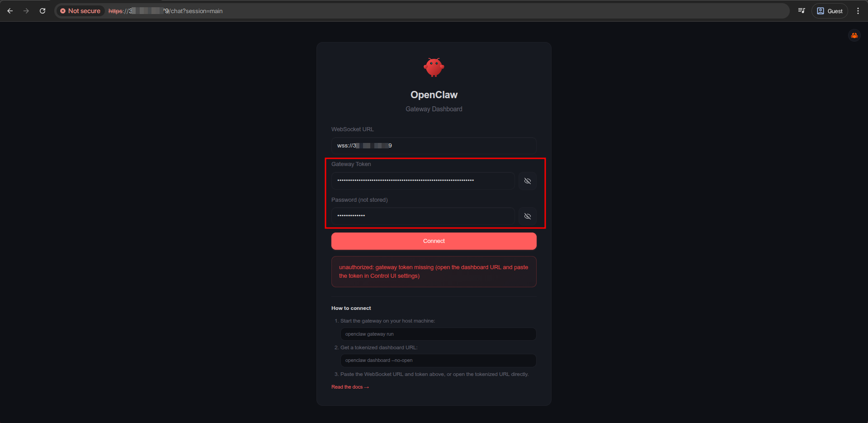Click the browser forward arrow
This screenshot has width=868, height=423.
click(26, 11)
